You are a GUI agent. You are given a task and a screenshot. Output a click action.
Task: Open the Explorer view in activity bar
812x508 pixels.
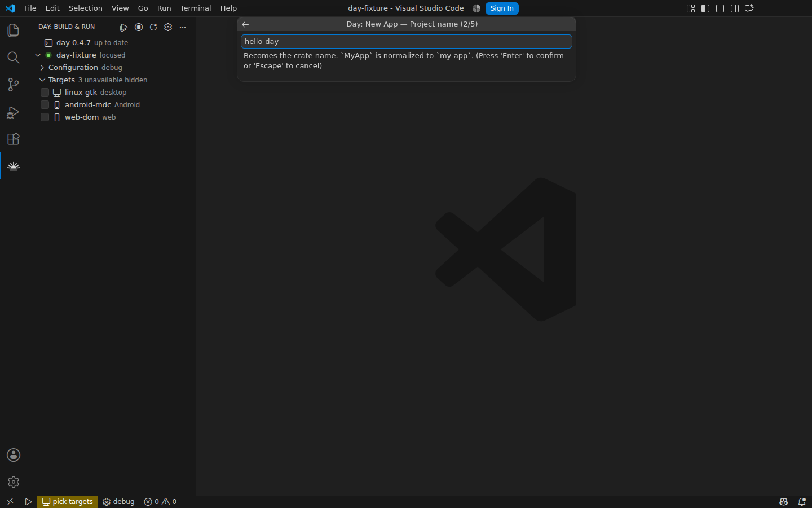pyautogui.click(x=14, y=30)
